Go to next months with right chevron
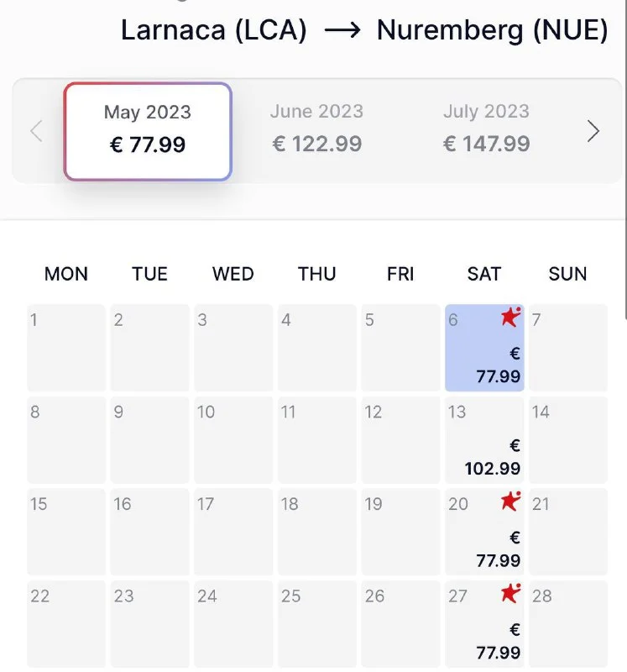627x672 pixels. tap(593, 131)
